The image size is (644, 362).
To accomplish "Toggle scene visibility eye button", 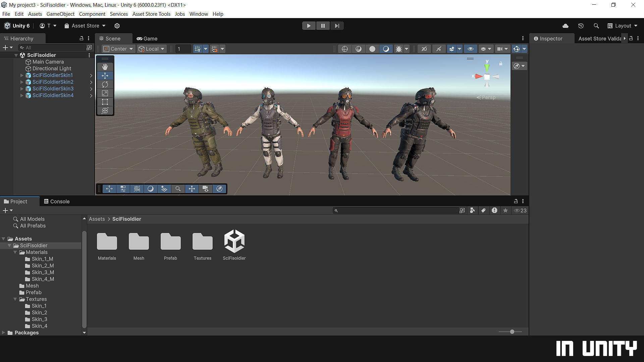I will (x=471, y=49).
